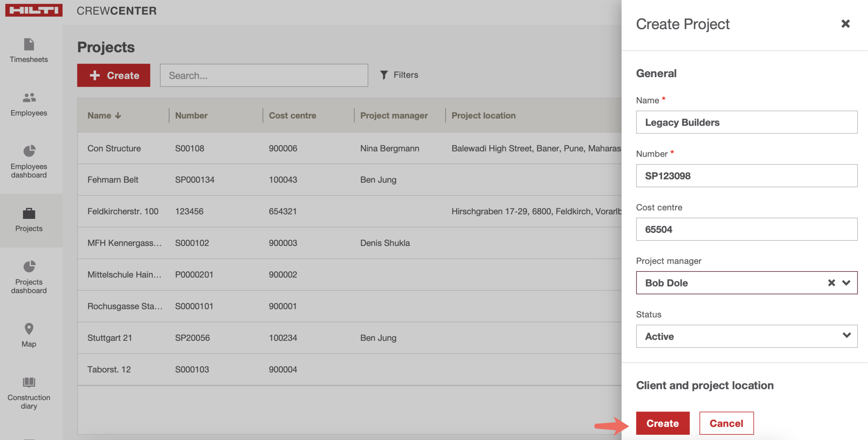This screenshot has height=440, width=868.
Task: Close the Create Project panel
Action: pos(845,23)
